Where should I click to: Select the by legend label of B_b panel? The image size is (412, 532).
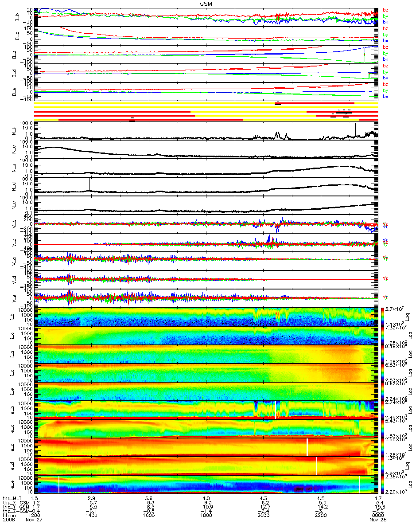pyautogui.click(x=386, y=16)
